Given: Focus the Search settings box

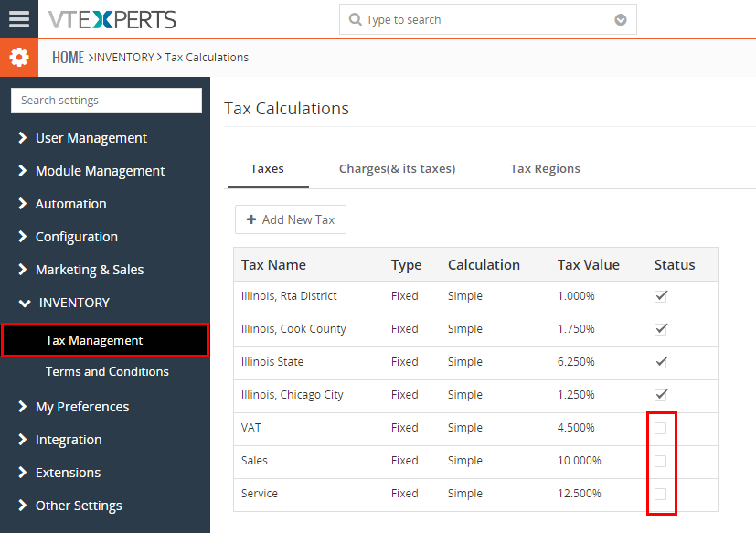Looking at the screenshot, I should 107,101.
